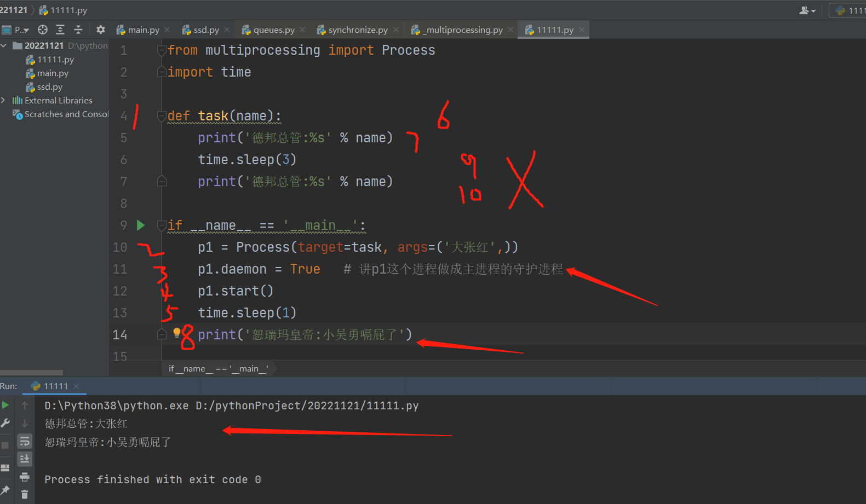Viewport: 866px width, 504px height.
Task: Click the '德邦总管:大张红' console output line
Action: tap(86, 424)
